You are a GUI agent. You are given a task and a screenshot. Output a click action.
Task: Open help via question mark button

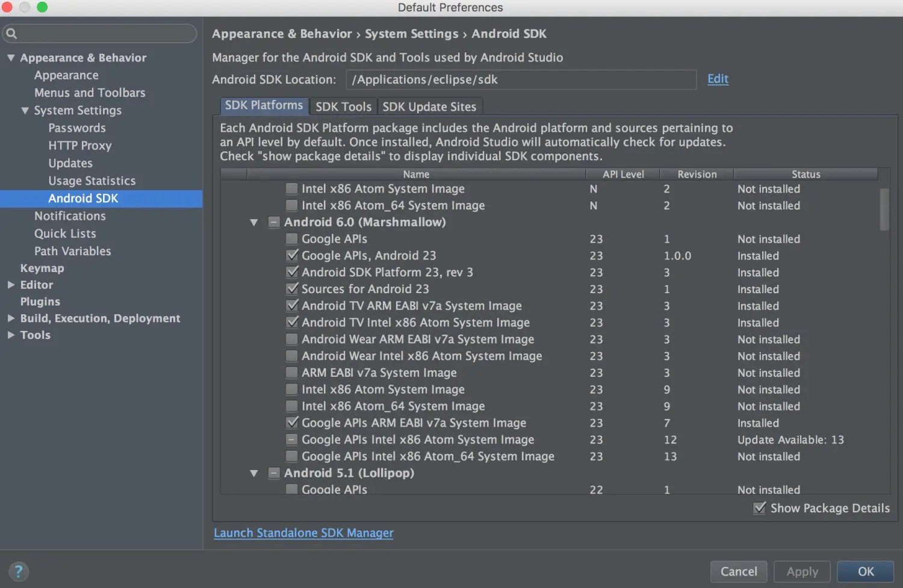[x=19, y=571]
